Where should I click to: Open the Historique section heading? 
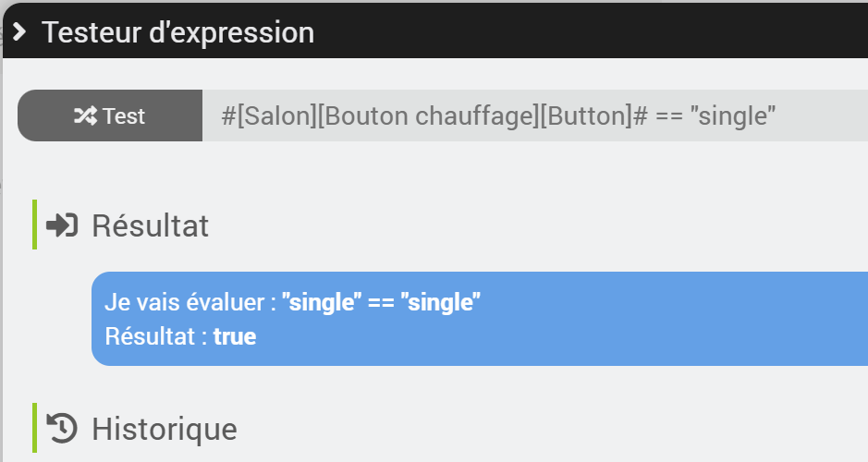pyautogui.click(x=165, y=430)
